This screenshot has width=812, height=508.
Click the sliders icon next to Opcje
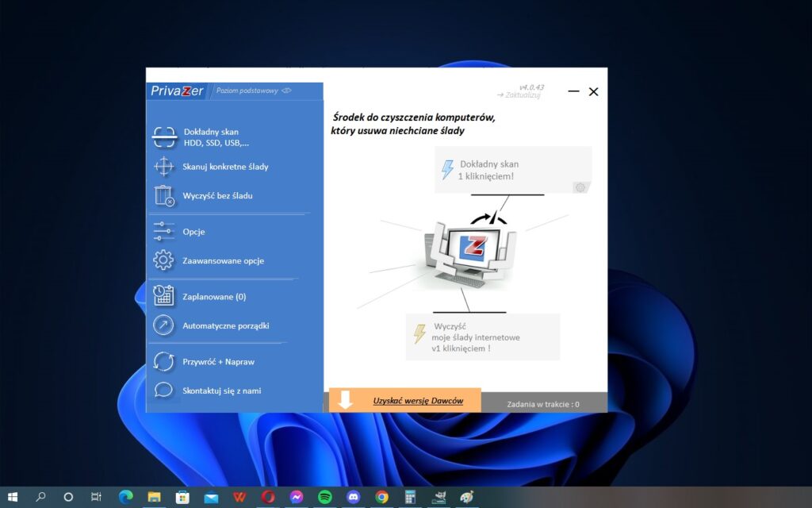click(x=163, y=231)
